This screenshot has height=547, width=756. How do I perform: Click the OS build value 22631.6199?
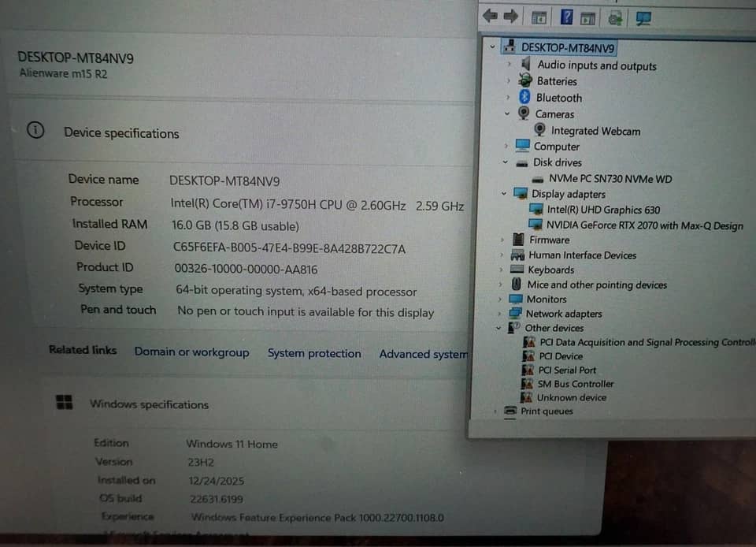pyautogui.click(x=217, y=498)
